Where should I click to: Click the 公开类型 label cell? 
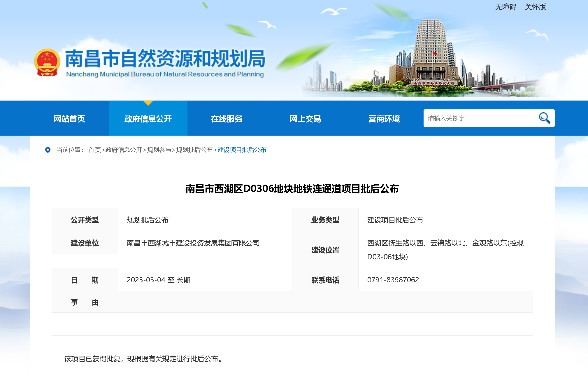click(x=85, y=220)
